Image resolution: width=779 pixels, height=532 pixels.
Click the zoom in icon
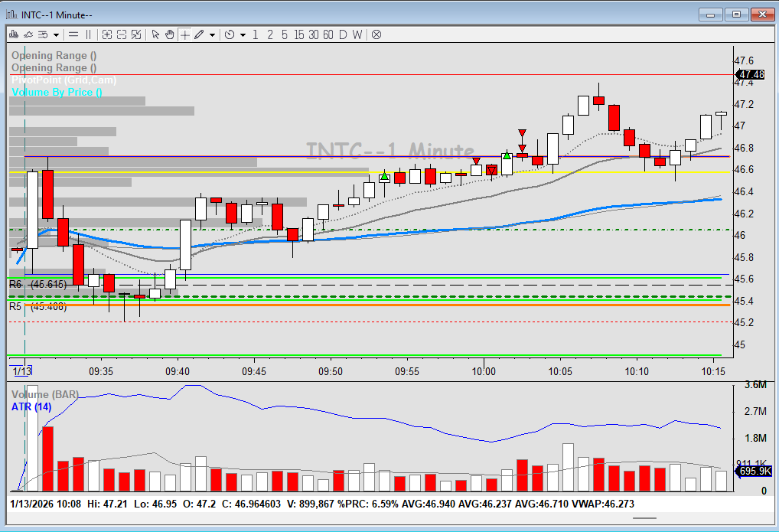click(x=107, y=34)
